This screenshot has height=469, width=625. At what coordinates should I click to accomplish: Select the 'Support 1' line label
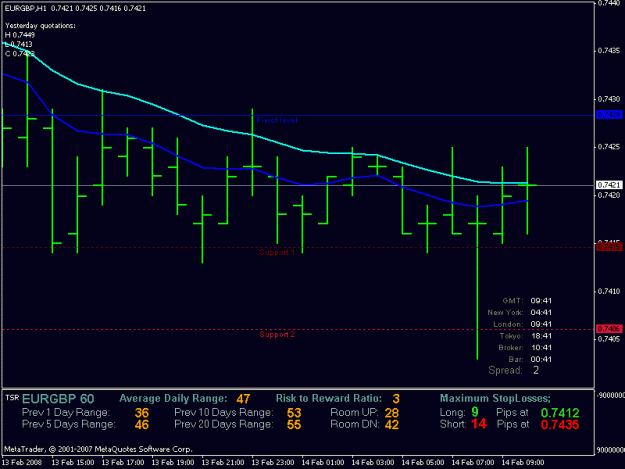point(277,253)
